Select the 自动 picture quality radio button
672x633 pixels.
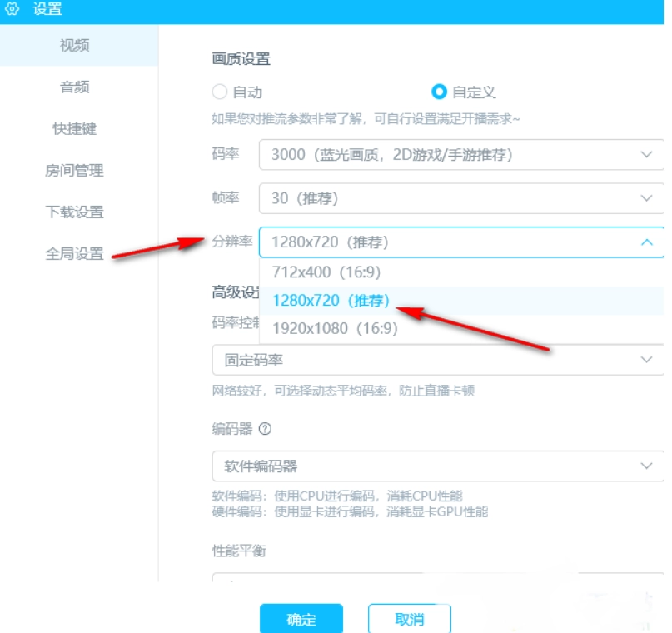pos(220,92)
